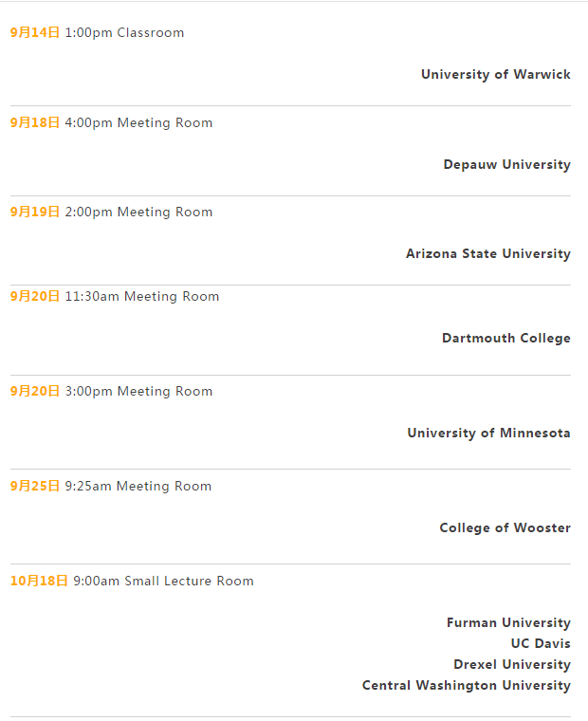Select the 9月18日 date label
This screenshot has width=588, height=721.
coord(35,122)
